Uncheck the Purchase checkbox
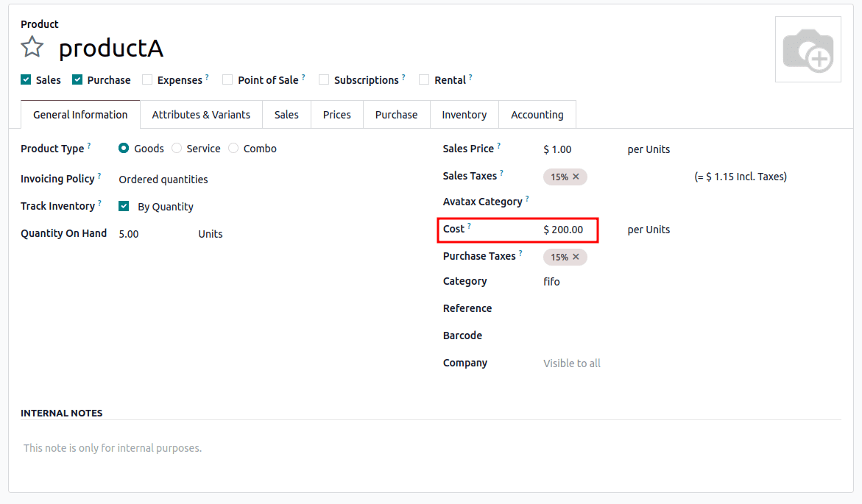 [x=77, y=79]
